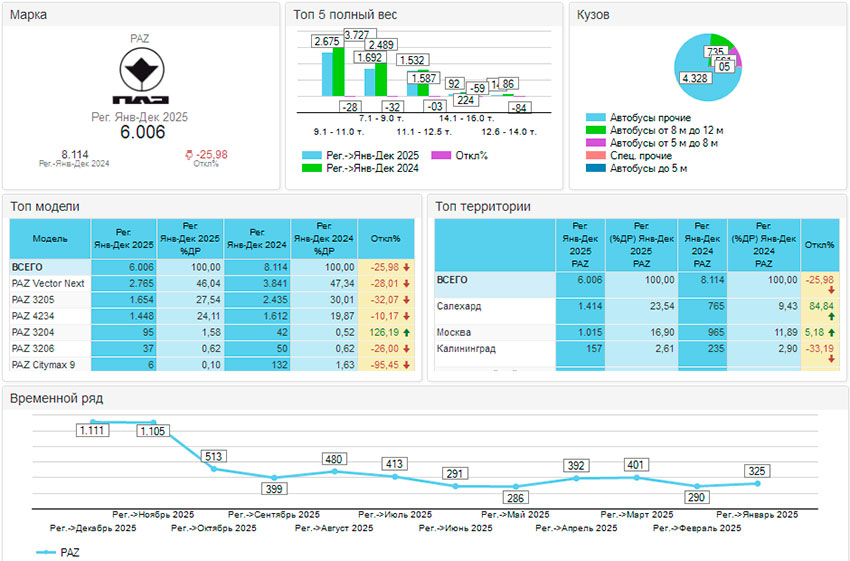The width and height of the screenshot is (850, 561).
Task: Click the green up arrow in Салехард row
Action: 830,316
